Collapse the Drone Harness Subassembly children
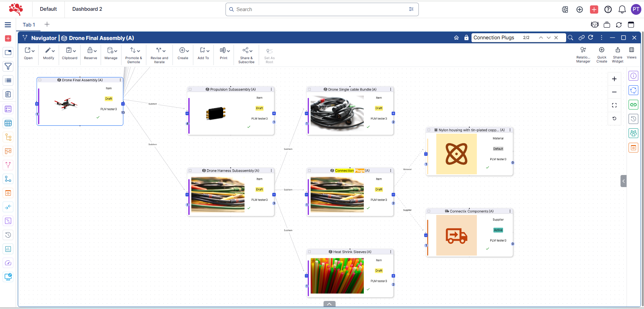Viewport: 644px width, 309px height. click(274, 195)
